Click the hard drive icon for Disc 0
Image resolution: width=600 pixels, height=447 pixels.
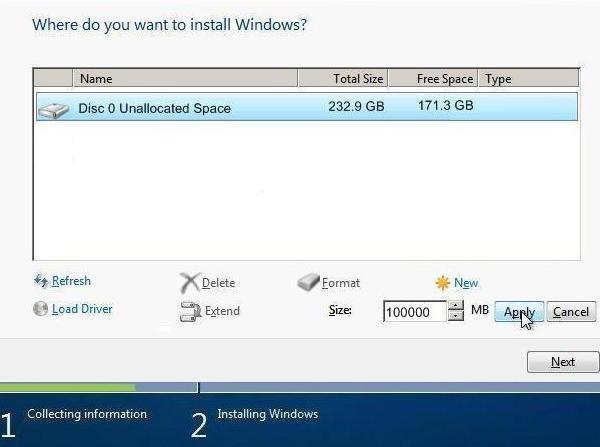pos(54,110)
